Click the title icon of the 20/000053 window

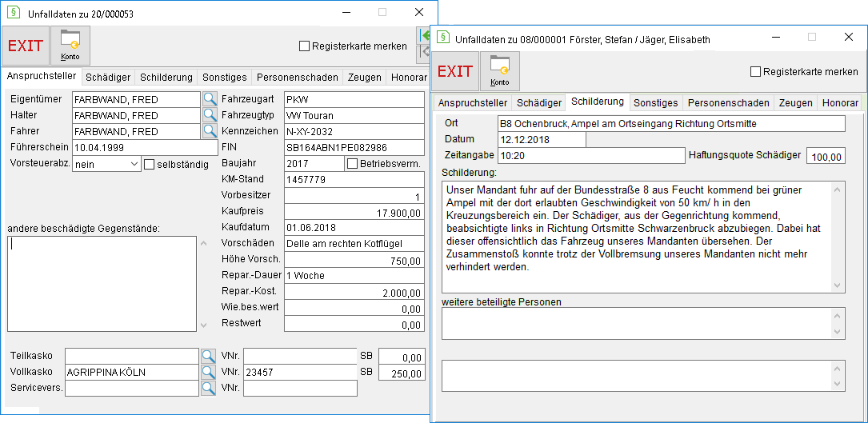[13, 14]
